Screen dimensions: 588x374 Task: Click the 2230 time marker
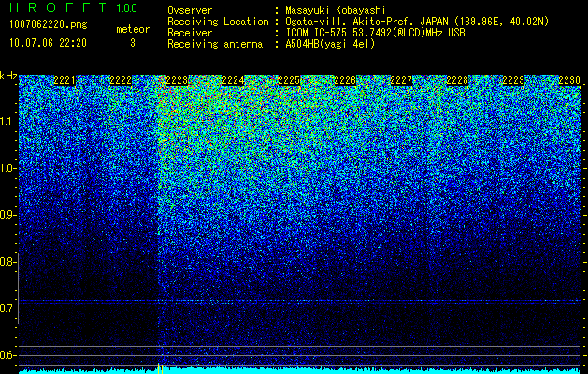pyautogui.click(x=569, y=80)
